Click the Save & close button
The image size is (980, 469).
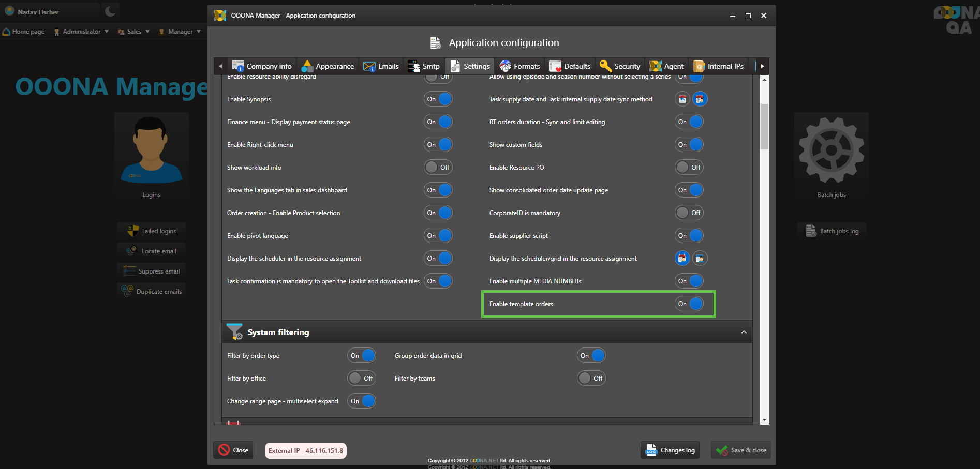pos(741,450)
